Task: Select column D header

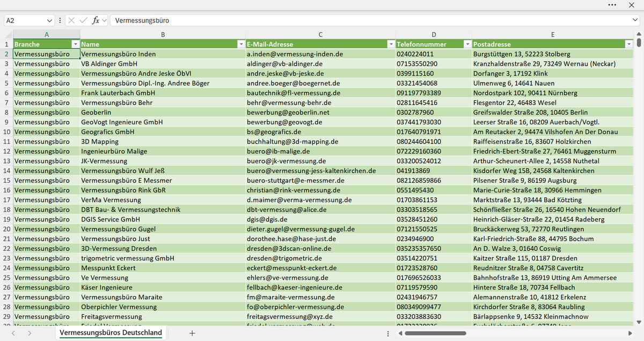Action: tap(434, 34)
